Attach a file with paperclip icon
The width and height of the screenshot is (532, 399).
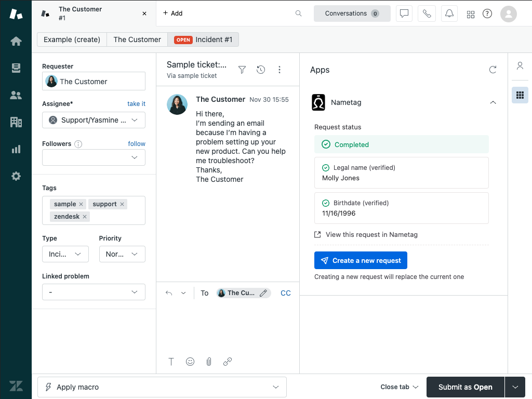(x=209, y=362)
